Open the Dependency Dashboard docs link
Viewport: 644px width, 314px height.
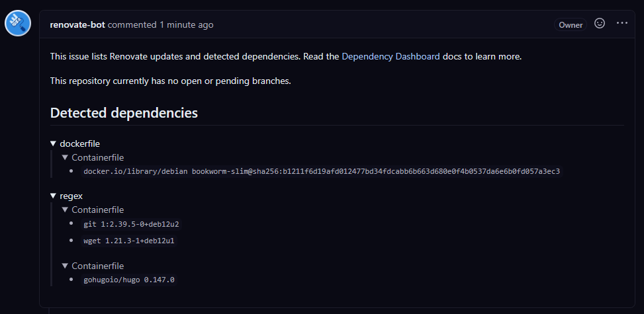391,57
